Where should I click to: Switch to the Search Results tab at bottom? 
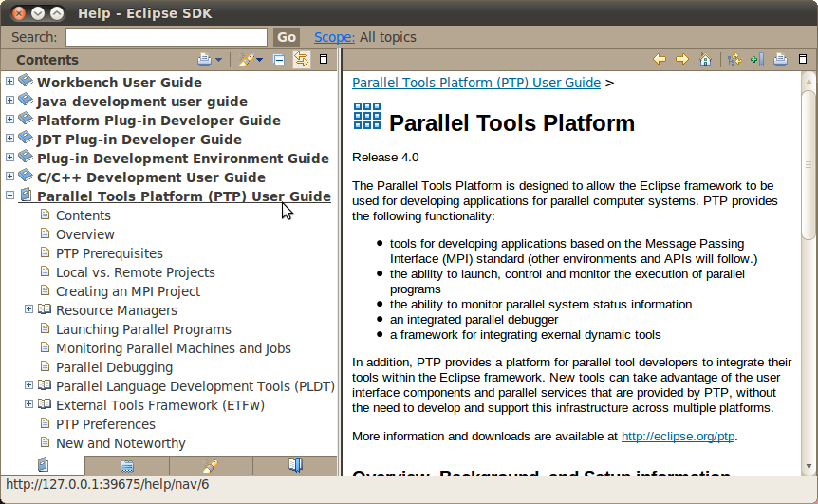[x=211, y=465]
